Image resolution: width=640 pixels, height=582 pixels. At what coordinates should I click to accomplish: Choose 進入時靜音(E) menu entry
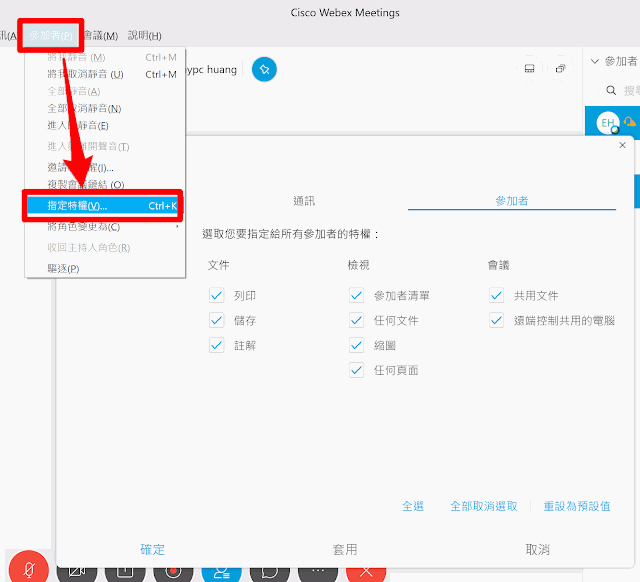[x=105, y=126]
